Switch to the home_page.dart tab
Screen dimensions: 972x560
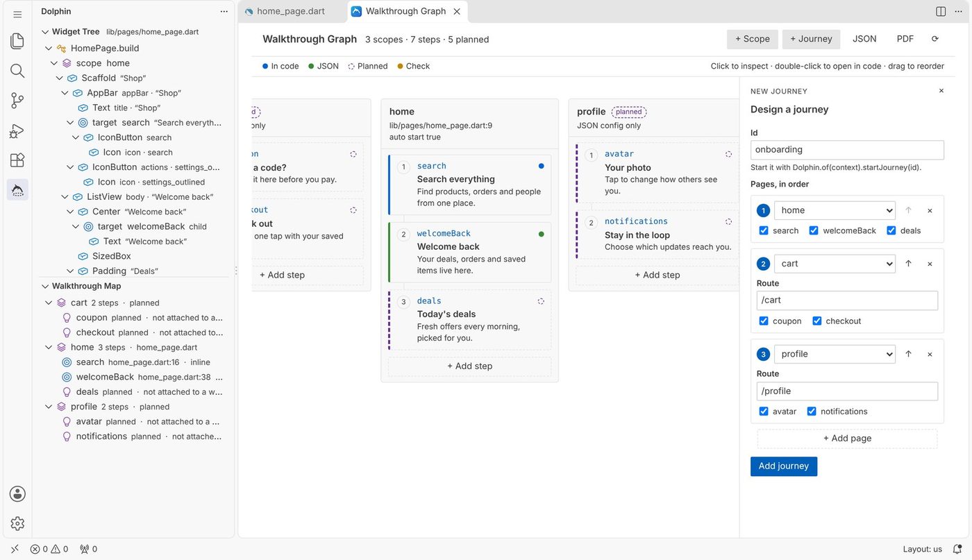point(291,11)
